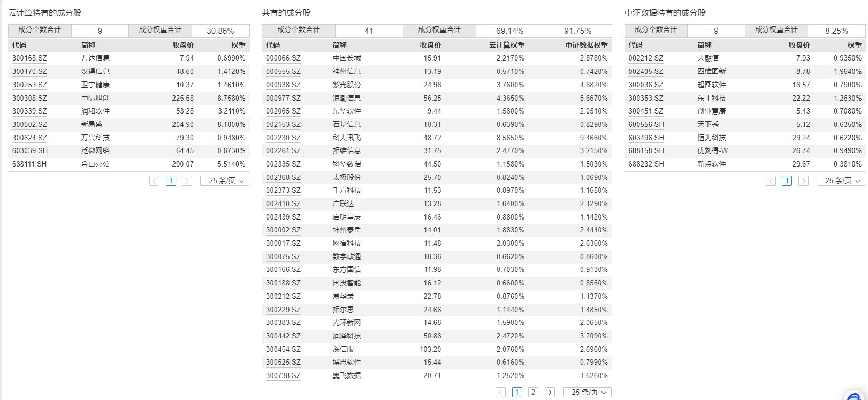The image size is (868, 400).
Task: Open 25 条/页 dropdown under 中证数据特有的成分股 table
Action: 841,181
